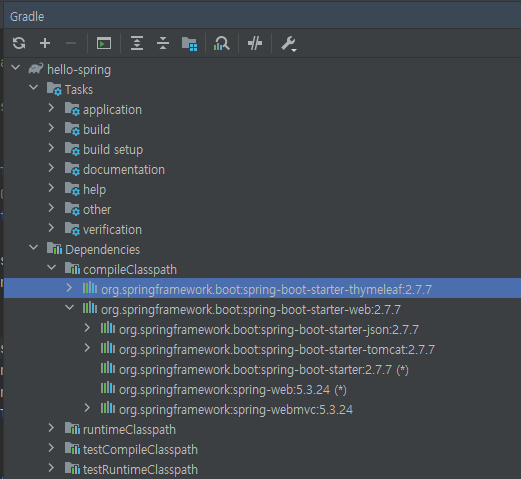The height and width of the screenshot is (479, 521).
Task: Select the Tasks label
Action: point(79,90)
